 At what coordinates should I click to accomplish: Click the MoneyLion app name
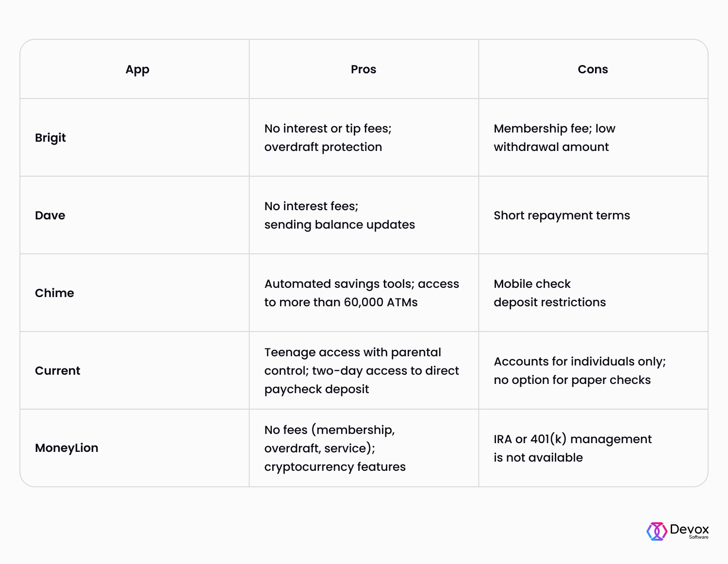[x=66, y=448]
